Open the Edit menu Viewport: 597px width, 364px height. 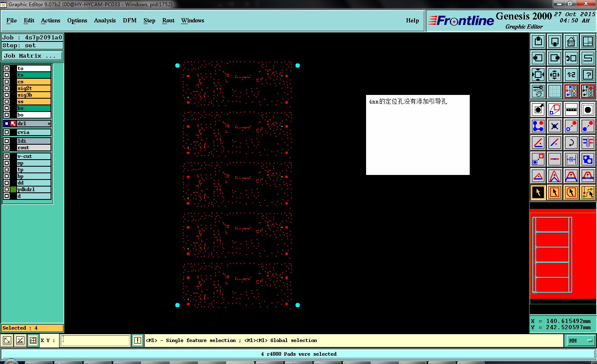click(x=29, y=20)
